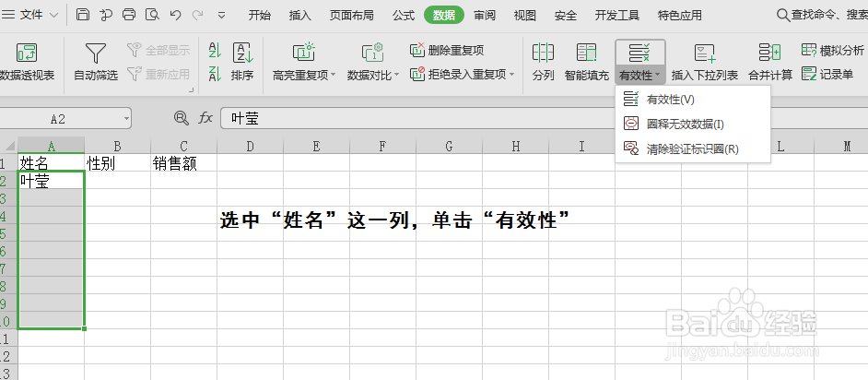
Task: Switch to the 插入 tab
Action: tap(300, 16)
